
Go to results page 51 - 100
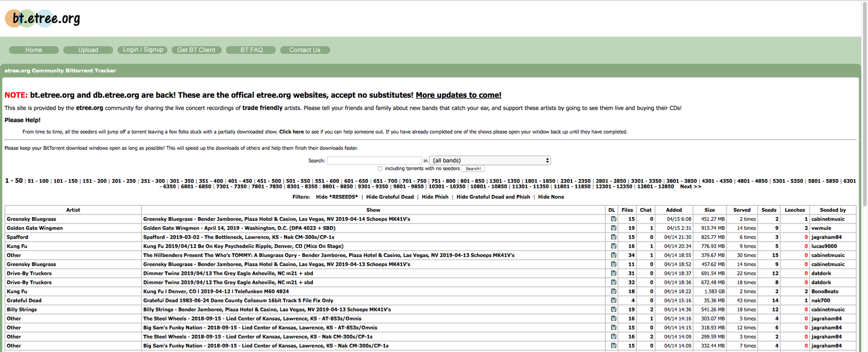point(38,181)
